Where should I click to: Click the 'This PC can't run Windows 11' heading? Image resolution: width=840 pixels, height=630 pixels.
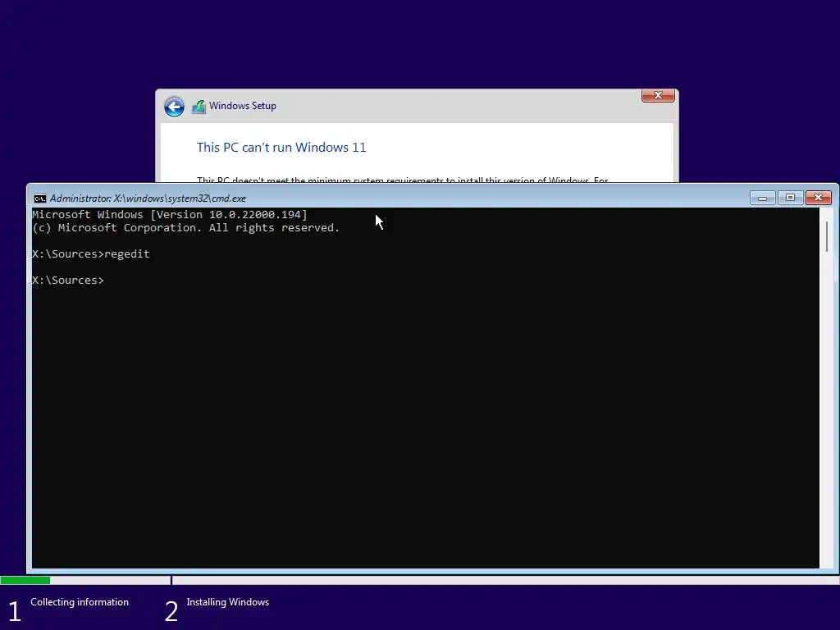[x=281, y=148]
